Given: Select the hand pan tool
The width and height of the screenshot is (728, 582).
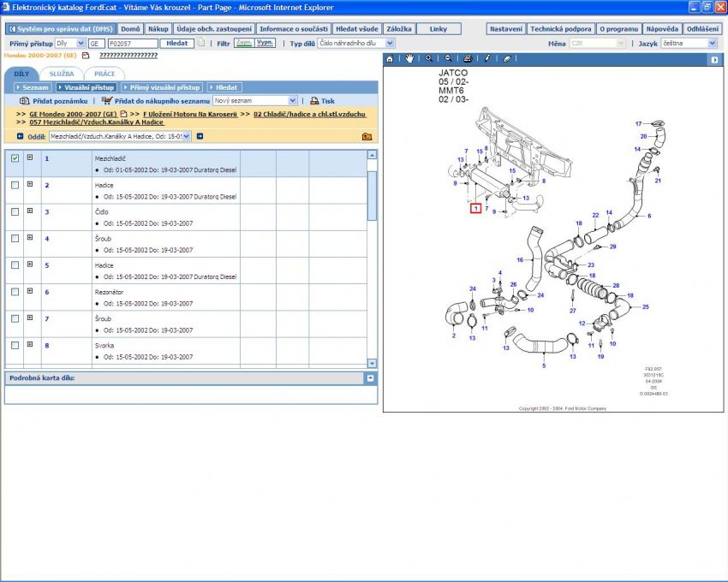Looking at the screenshot, I should 409,58.
